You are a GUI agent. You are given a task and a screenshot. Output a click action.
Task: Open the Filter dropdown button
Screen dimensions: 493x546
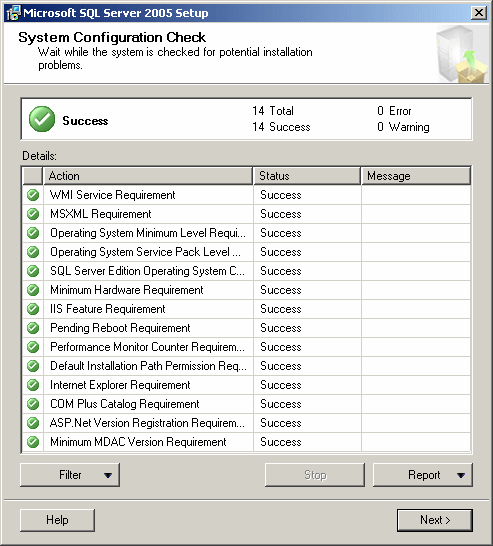[x=70, y=475]
